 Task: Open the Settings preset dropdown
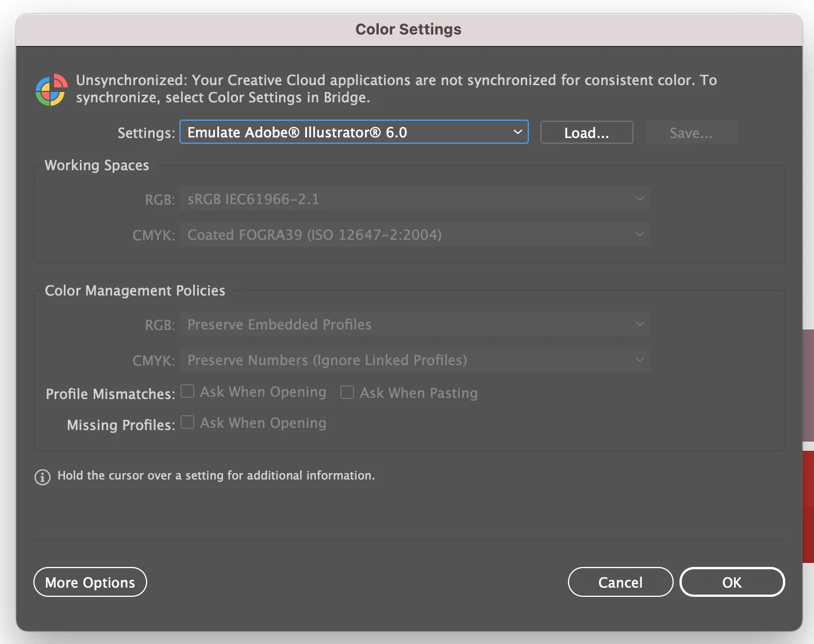pyautogui.click(x=354, y=132)
